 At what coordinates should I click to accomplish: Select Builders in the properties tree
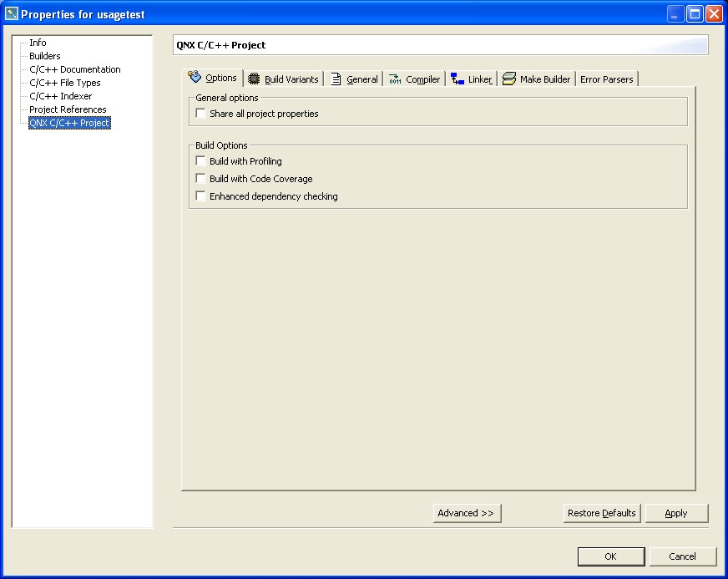(x=45, y=56)
